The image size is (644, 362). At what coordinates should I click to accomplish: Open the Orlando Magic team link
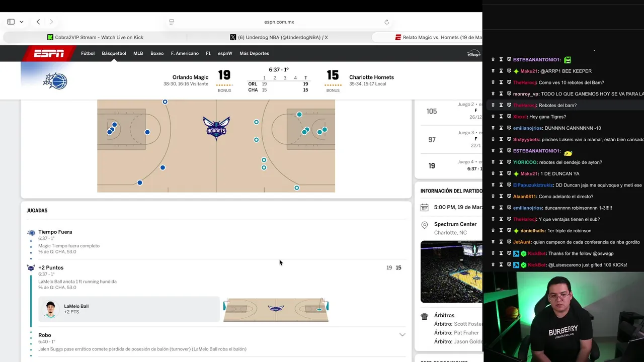(190, 77)
